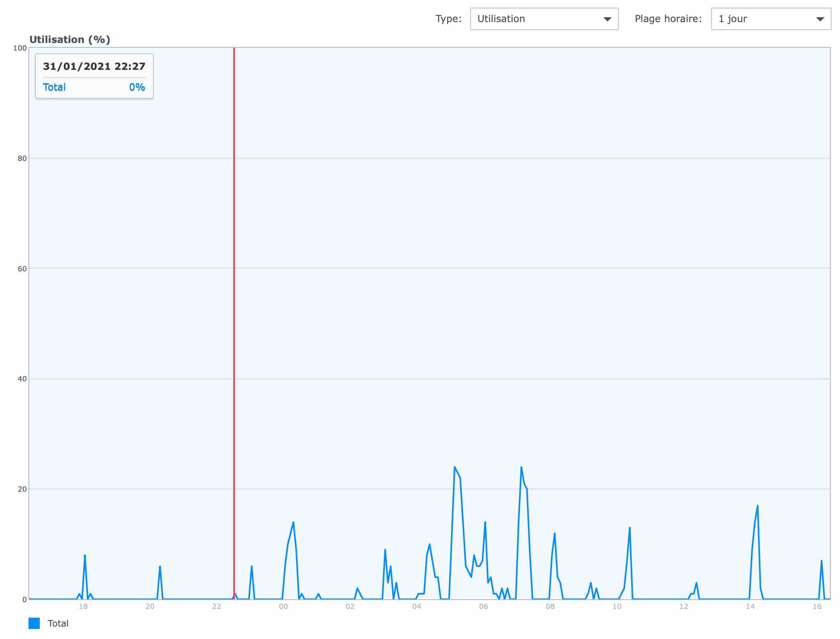Viewport: 840px width, 639px height.
Task: Click the 16 hour label on time axis
Action: (817, 606)
